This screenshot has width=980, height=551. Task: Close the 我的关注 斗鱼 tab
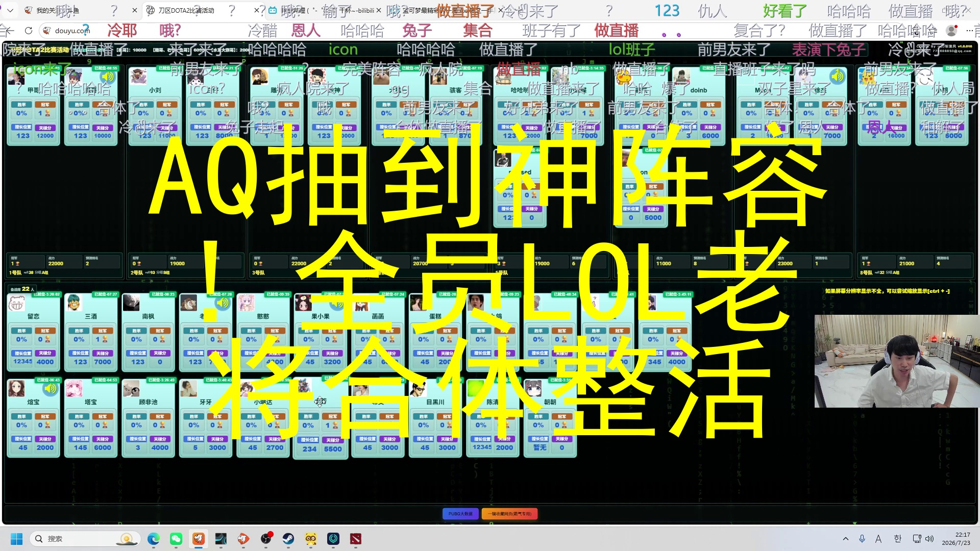pos(134,10)
